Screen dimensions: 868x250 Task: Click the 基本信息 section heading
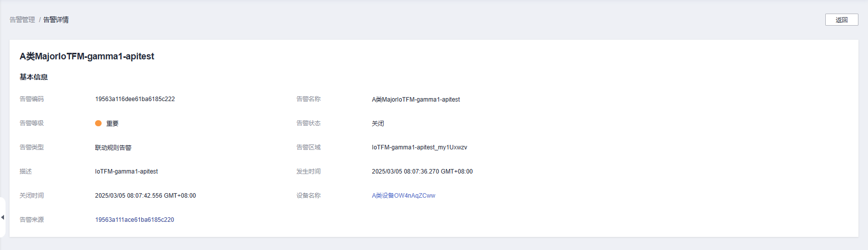point(34,77)
